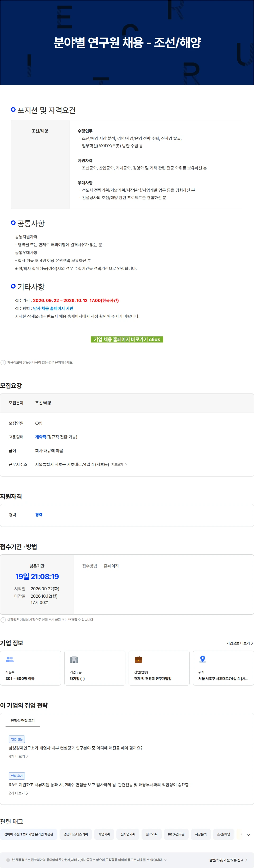Screen dimensions: 254x868
Task: Click the chevron next to 지도보기
Action: pos(126,465)
